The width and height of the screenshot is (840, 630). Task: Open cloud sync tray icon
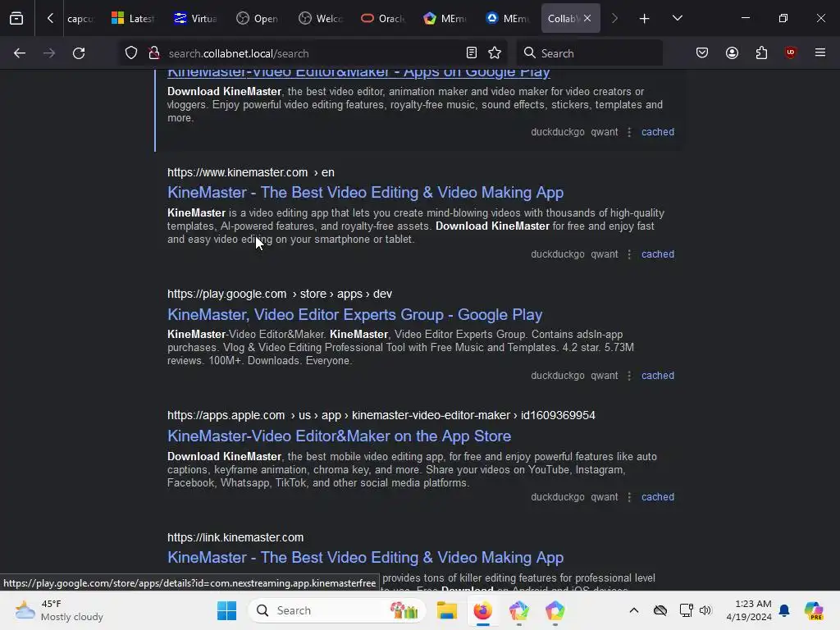660,610
